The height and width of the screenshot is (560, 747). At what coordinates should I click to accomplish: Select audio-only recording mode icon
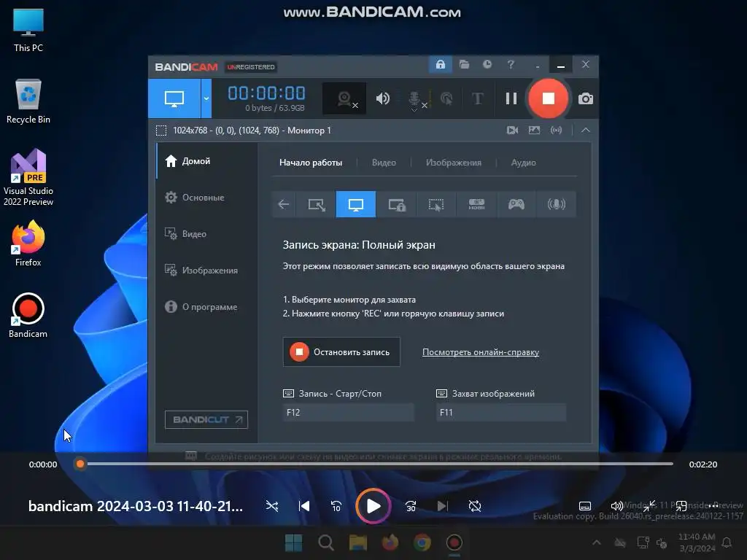click(556, 204)
